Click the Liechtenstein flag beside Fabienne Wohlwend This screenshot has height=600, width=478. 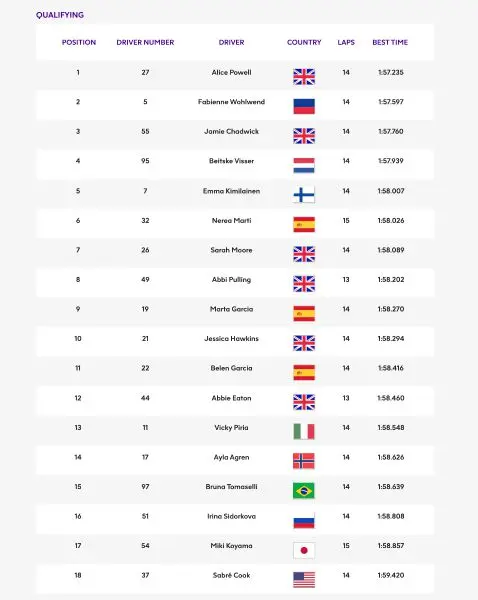coord(304,106)
